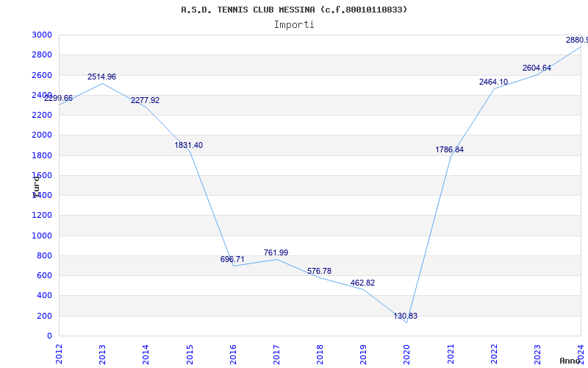Image resolution: width=588 pixels, height=368 pixels.
Task: Select data label 1831.40 for 2015
Action: point(189,145)
